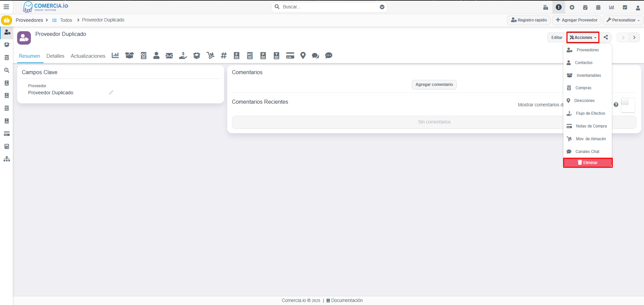Open the hand-with-dollar cash flow tab icon
Image resolution: width=644 pixels, height=305 pixels.
pos(183,56)
